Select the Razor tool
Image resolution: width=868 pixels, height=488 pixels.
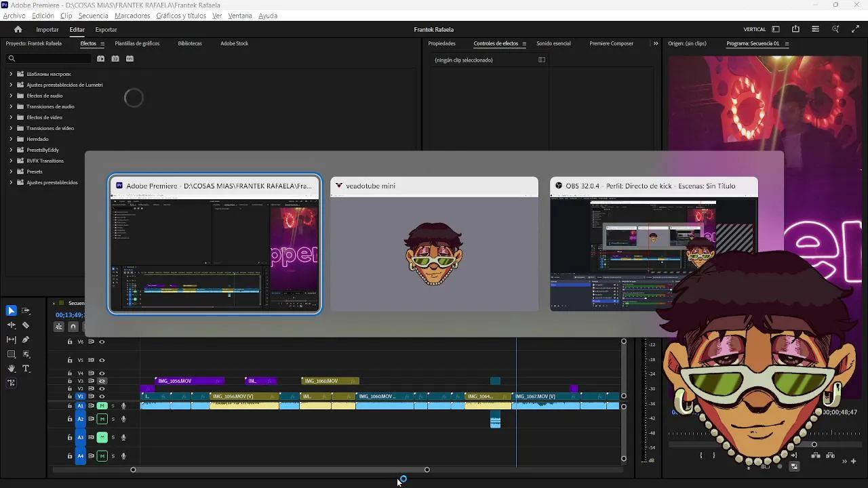pos(26,325)
